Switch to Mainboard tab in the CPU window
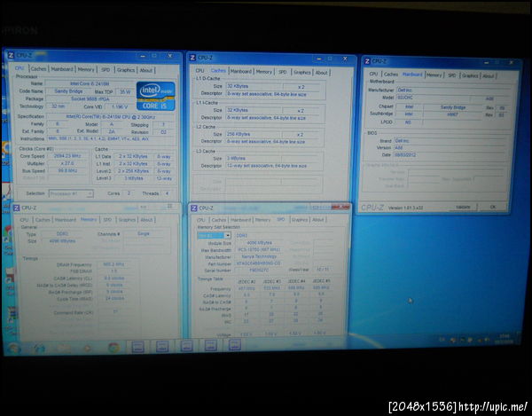 coord(62,69)
